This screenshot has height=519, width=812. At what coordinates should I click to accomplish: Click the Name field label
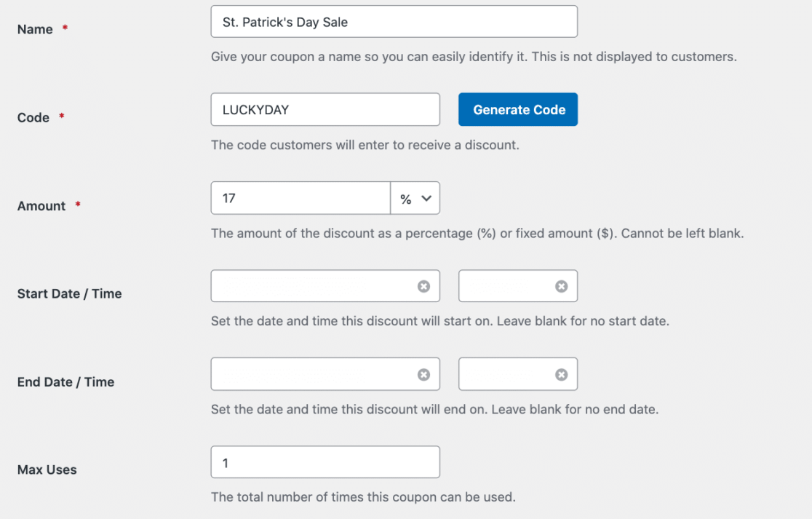point(35,30)
